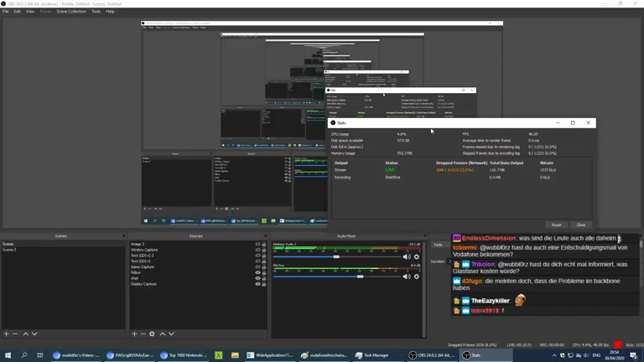Adjust the Mic/Aux volume slider
Viewport: 644px width, 362px height.
coord(361,277)
